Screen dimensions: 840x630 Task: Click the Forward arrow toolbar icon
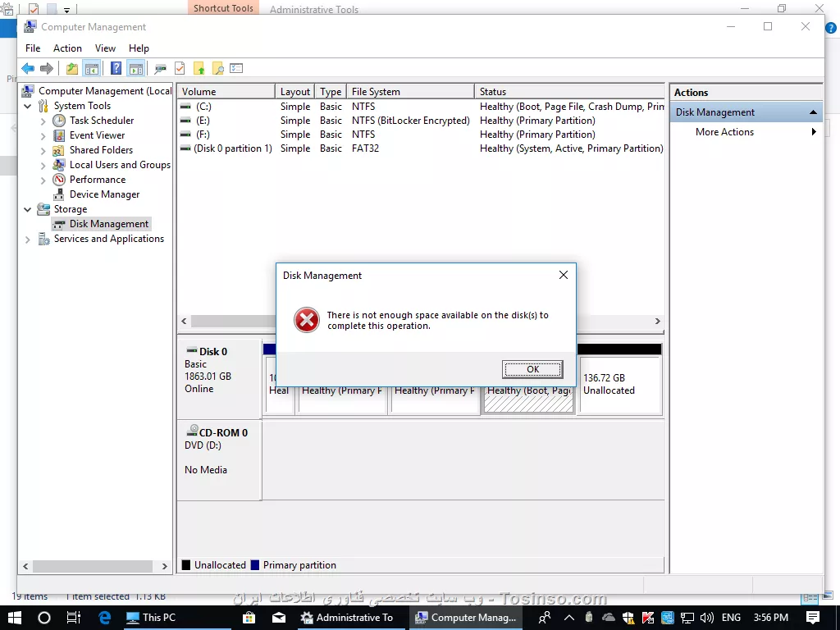click(47, 69)
